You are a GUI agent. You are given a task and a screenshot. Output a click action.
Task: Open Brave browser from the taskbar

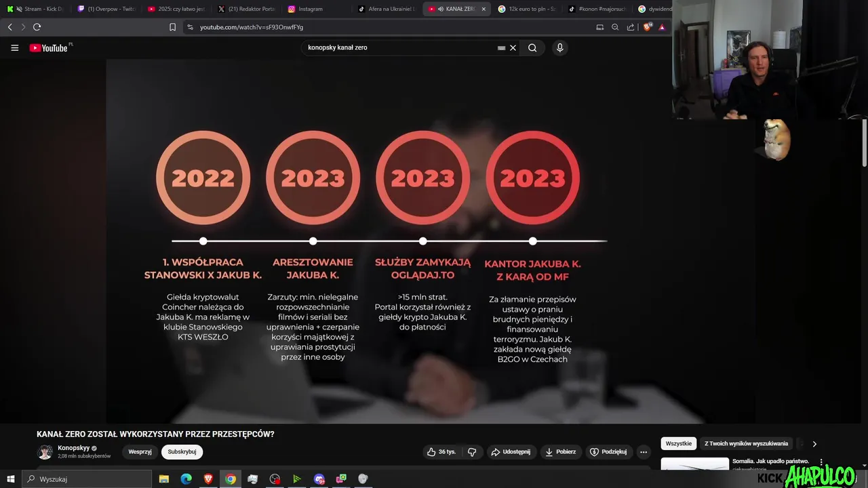point(208,479)
